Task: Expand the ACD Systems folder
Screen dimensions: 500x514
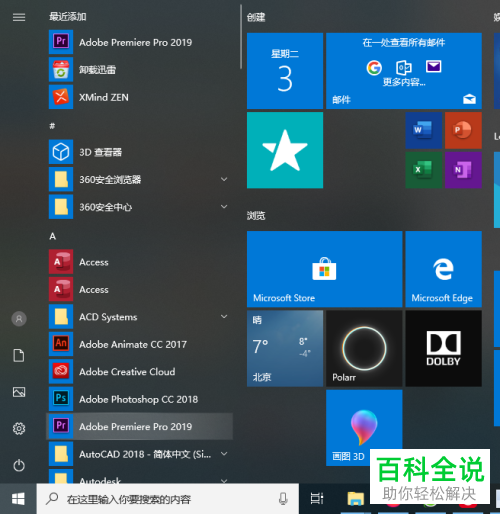Action: pos(140,317)
